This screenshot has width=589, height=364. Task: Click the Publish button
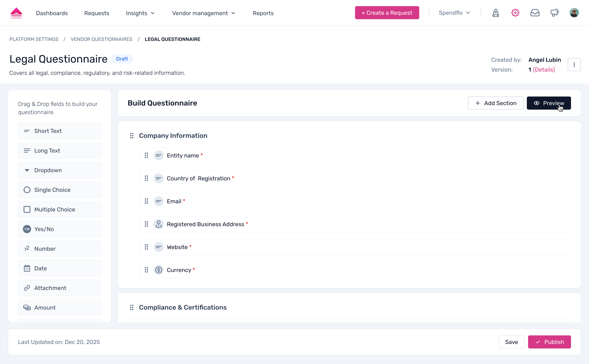[x=549, y=342]
